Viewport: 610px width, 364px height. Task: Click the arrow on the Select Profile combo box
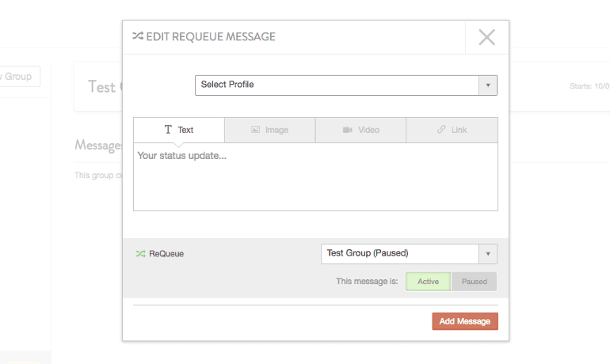[488, 85]
